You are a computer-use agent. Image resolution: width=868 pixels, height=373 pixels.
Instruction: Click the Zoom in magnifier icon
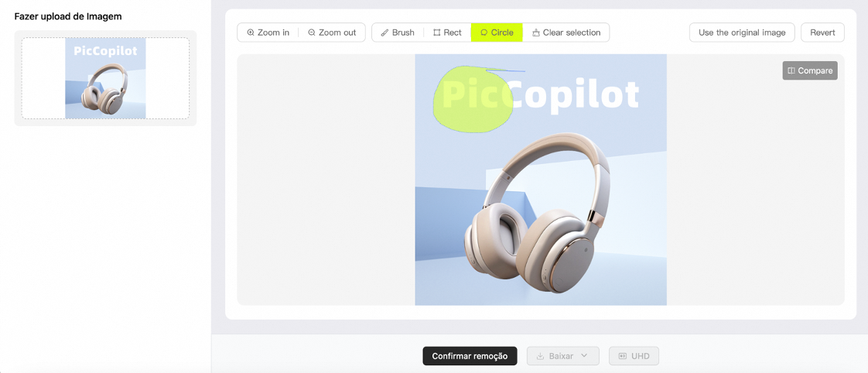point(250,33)
